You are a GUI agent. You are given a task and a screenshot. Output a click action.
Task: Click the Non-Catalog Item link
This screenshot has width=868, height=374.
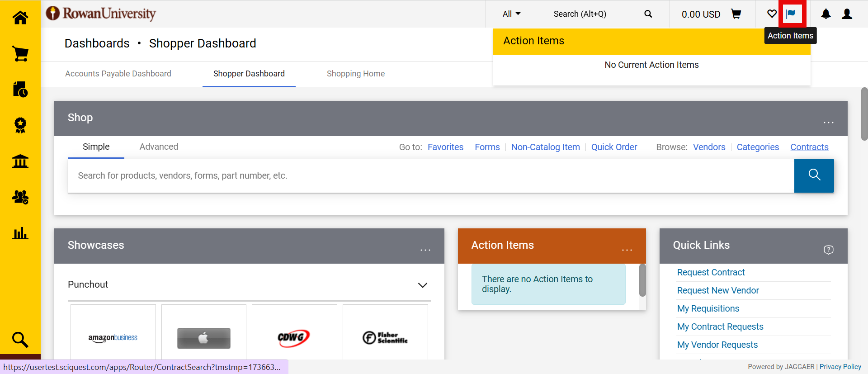point(545,147)
